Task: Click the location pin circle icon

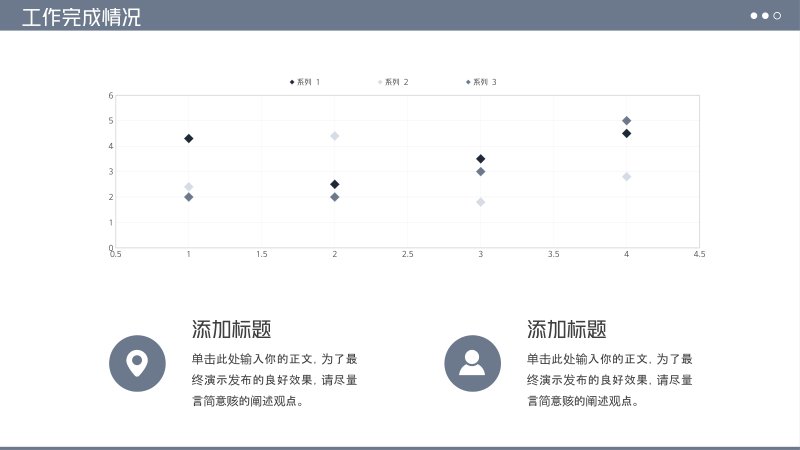Action: [137, 363]
